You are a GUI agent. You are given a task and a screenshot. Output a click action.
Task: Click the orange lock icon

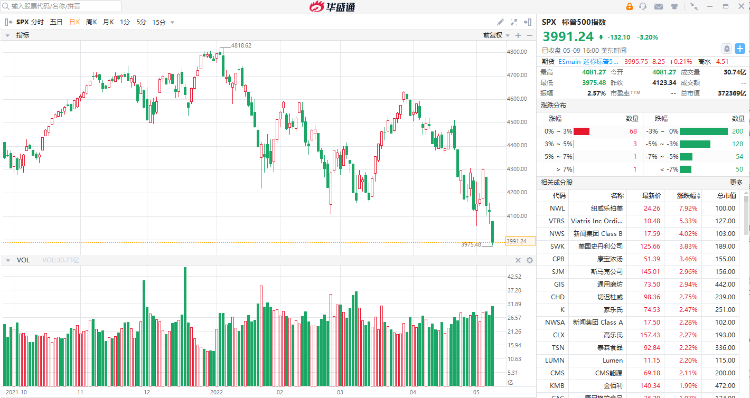tap(629, 6)
